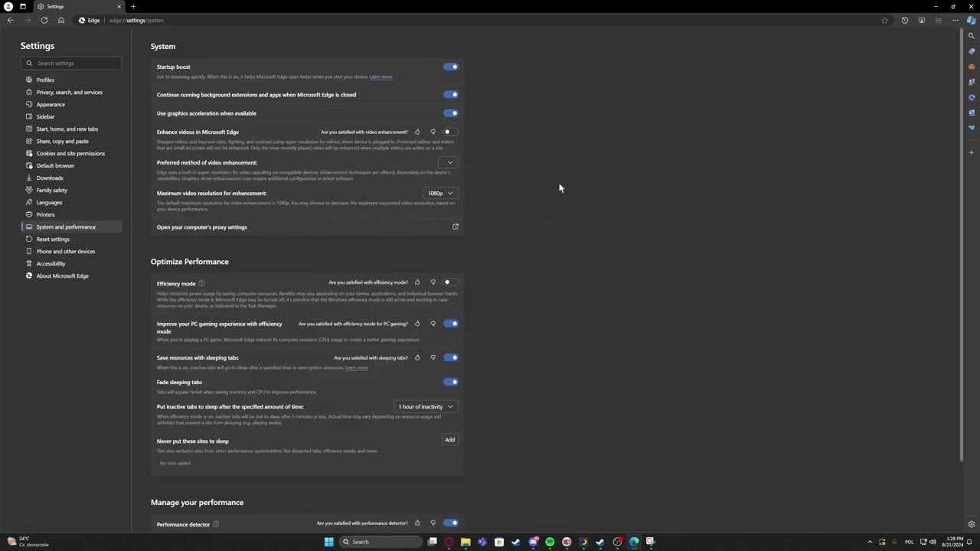The image size is (980, 551).
Task: Add this page to favorites with the star icon
Action: tap(884, 21)
